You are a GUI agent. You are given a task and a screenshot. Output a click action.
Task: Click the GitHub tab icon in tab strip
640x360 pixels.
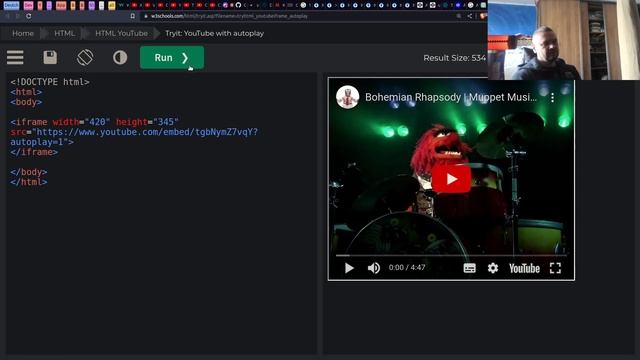238,5
